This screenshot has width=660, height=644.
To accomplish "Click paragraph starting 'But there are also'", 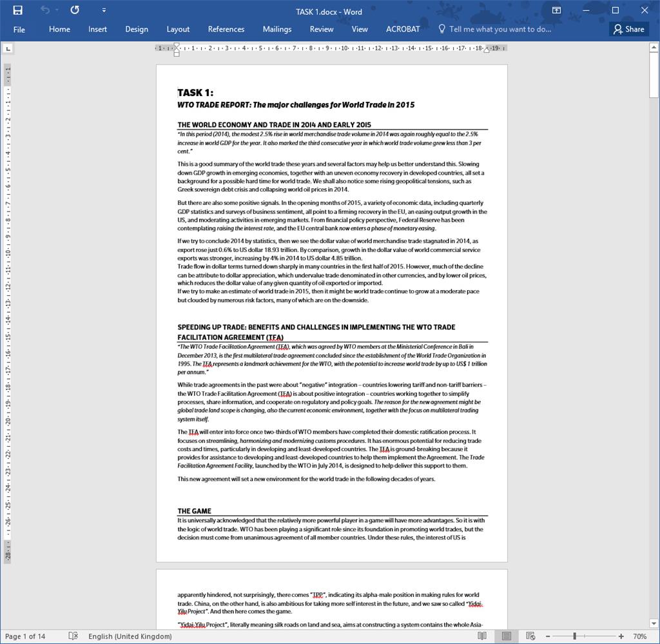I will 332,215.
